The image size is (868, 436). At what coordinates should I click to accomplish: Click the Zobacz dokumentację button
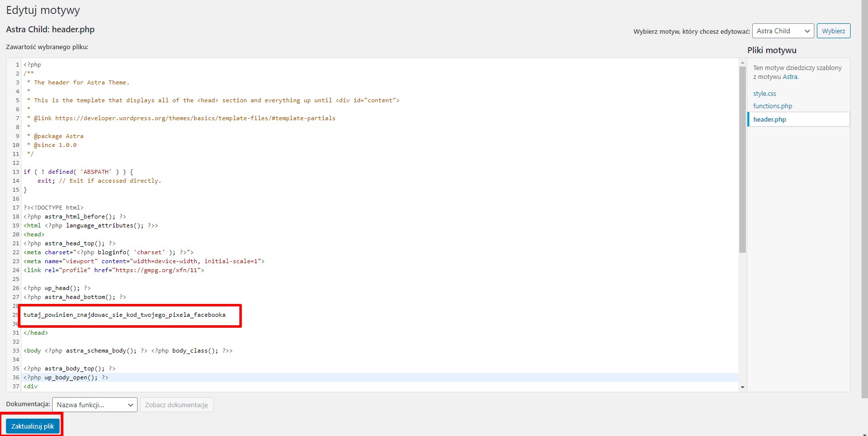177,405
